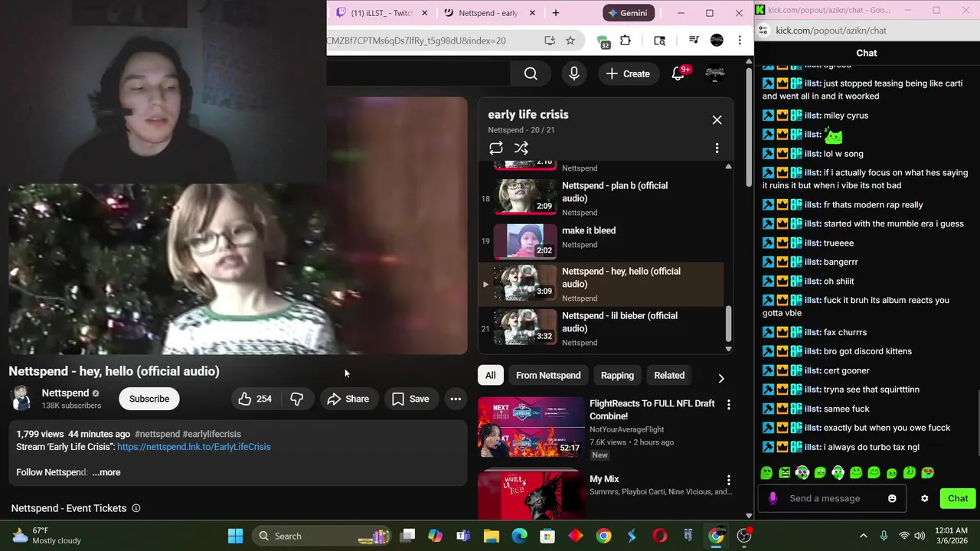
Task: Click the extension icon with 32 badge
Action: click(603, 41)
